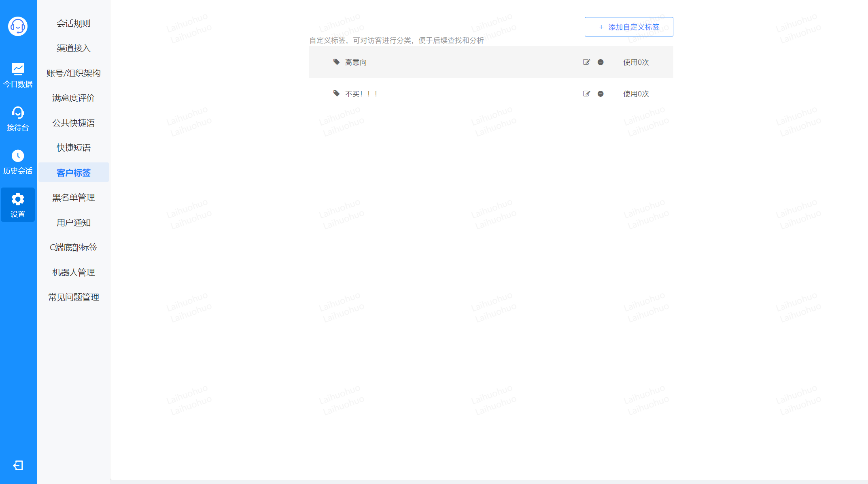Click the headset logo icon at top

18,26
